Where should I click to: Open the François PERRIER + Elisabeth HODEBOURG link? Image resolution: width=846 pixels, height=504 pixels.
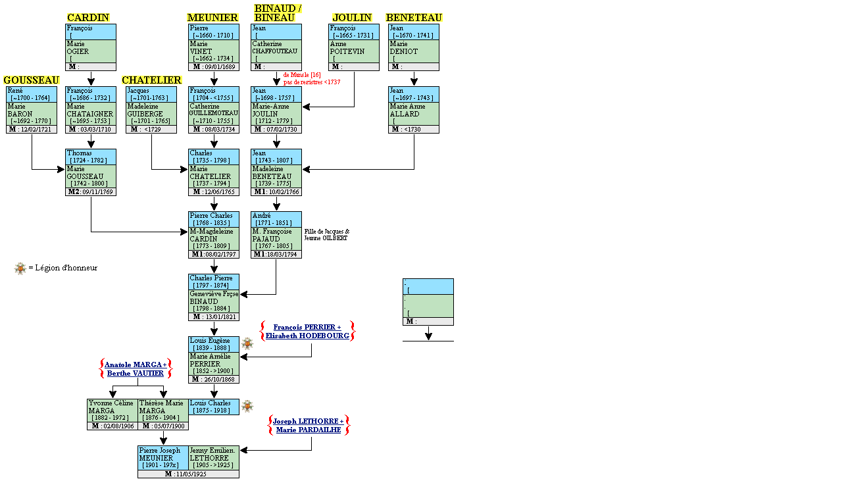307,331
